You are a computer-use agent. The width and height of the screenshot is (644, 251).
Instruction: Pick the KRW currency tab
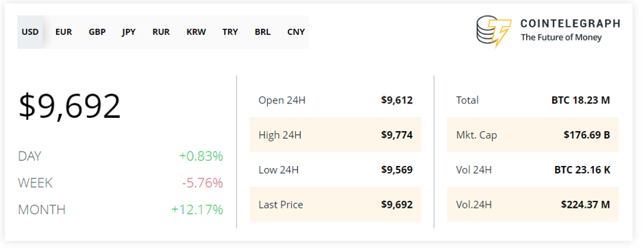pyautogui.click(x=196, y=32)
